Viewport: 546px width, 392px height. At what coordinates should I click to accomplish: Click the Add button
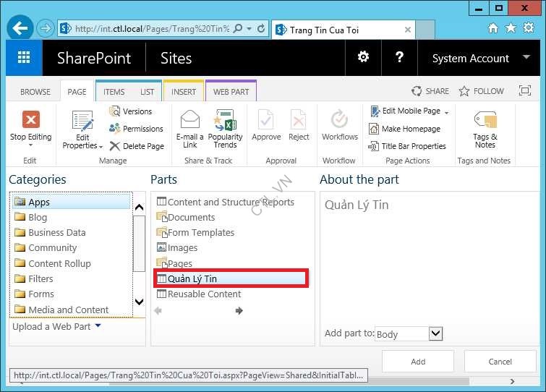pyautogui.click(x=418, y=362)
